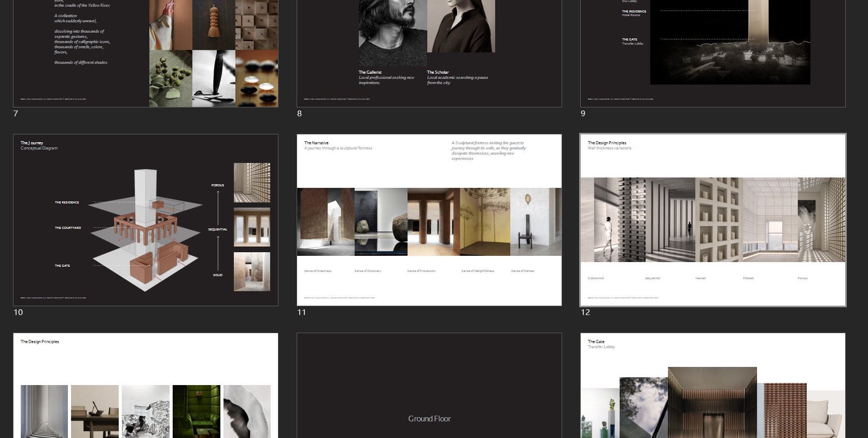Click "The Design Principles" title on slide 12
Image resolution: width=868 pixels, height=438 pixels.
[607, 143]
